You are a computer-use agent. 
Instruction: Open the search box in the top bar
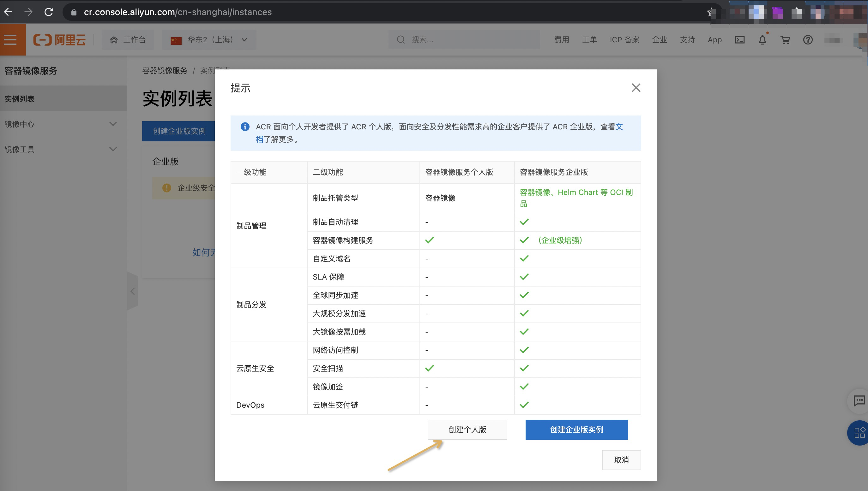[464, 39]
